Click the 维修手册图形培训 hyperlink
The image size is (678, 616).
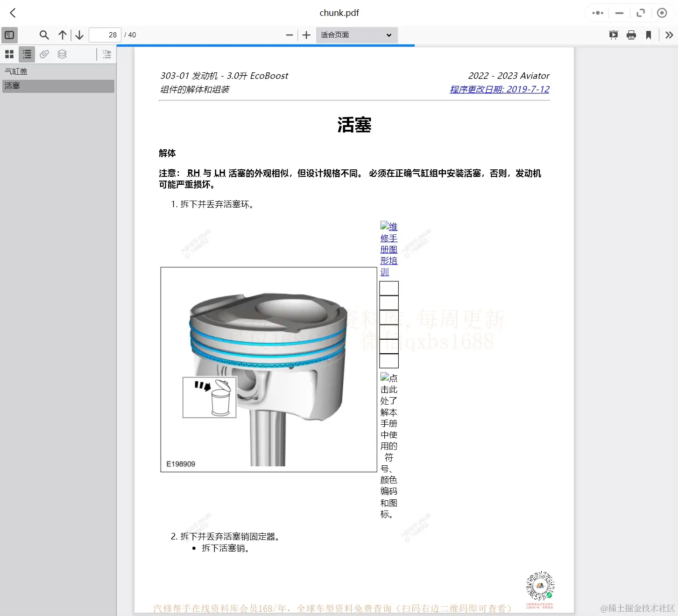pyautogui.click(x=388, y=249)
